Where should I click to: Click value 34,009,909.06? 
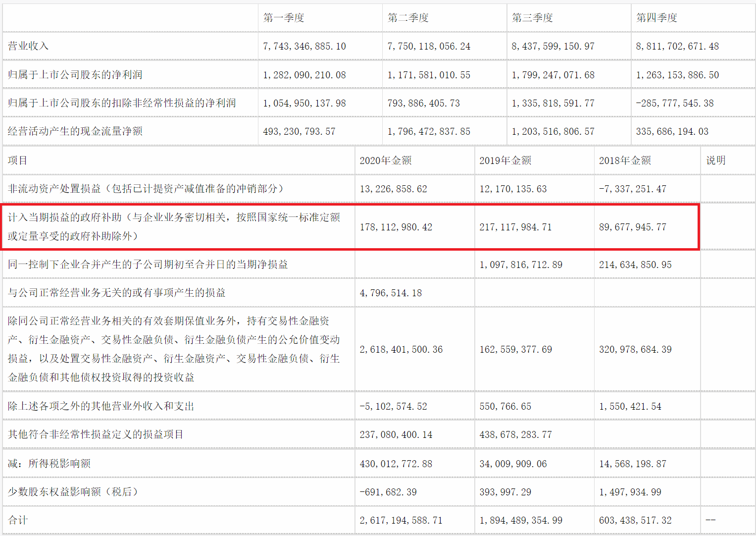pos(513,464)
